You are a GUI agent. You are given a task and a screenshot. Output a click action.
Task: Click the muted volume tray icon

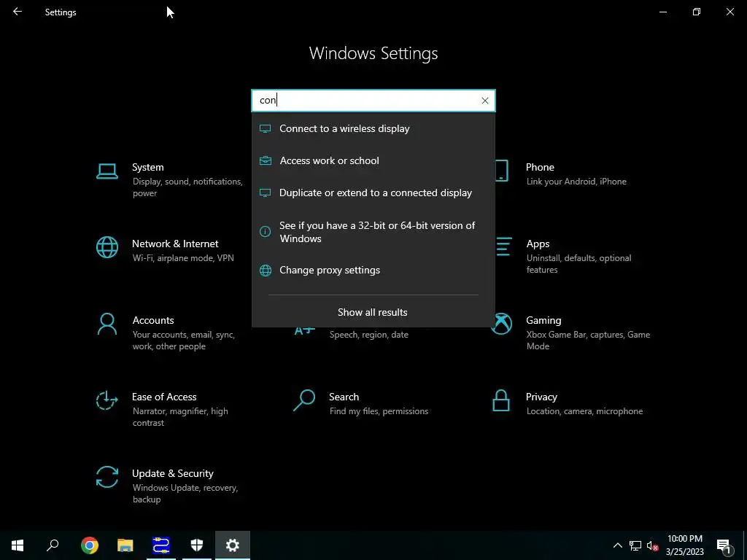(653, 545)
